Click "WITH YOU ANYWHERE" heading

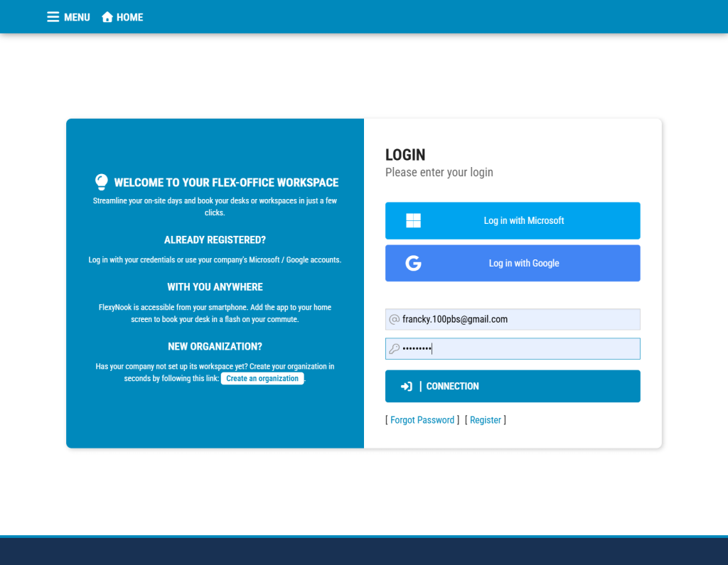[x=215, y=287]
